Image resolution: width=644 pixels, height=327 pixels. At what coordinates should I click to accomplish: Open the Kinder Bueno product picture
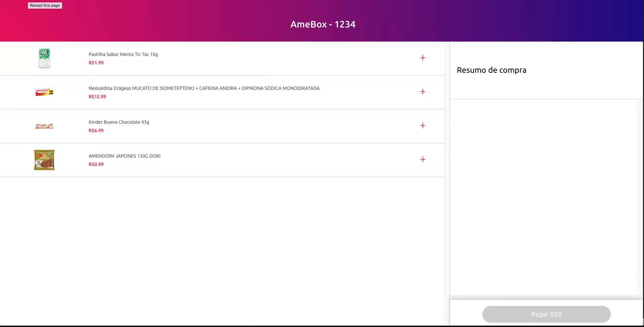click(44, 126)
